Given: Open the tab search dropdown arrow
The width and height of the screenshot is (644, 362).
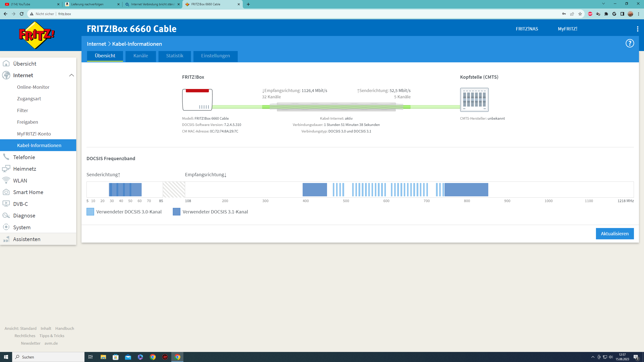Looking at the screenshot, I should click(x=603, y=4).
